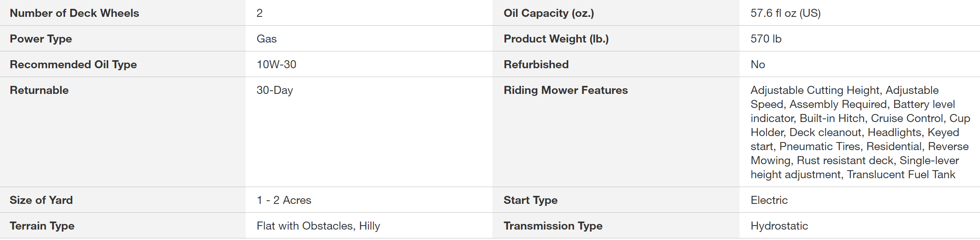Select the Product Weight (lb.) label
Screen dimensions: 980x240
coord(556,39)
